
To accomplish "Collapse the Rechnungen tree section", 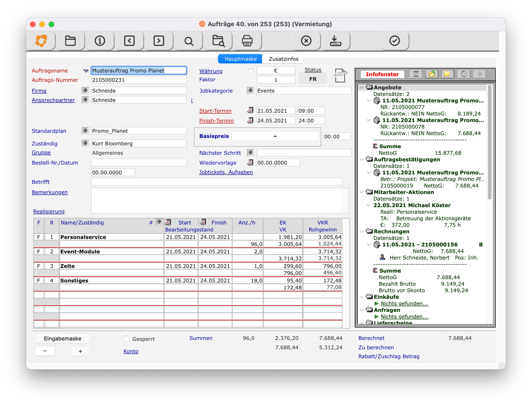I will 361,232.
